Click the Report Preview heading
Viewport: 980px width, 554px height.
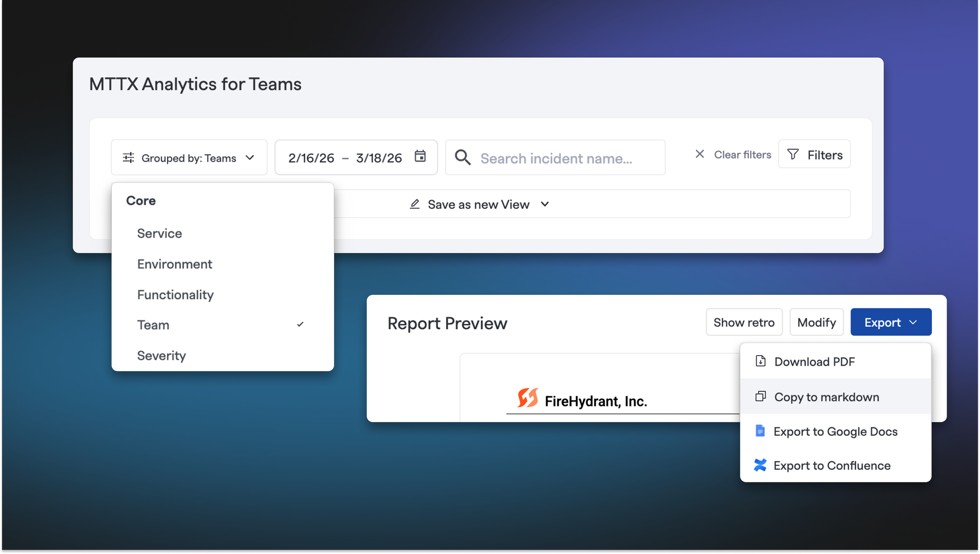(447, 323)
